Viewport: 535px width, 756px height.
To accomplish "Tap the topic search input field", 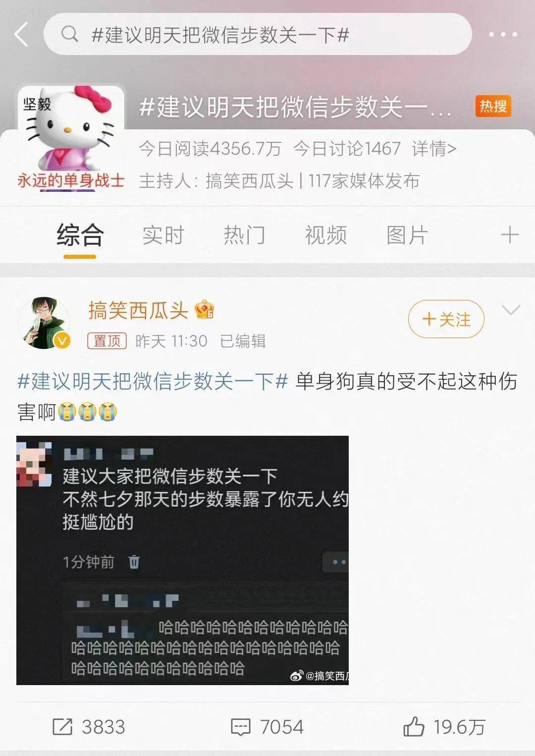I will pos(258,34).
